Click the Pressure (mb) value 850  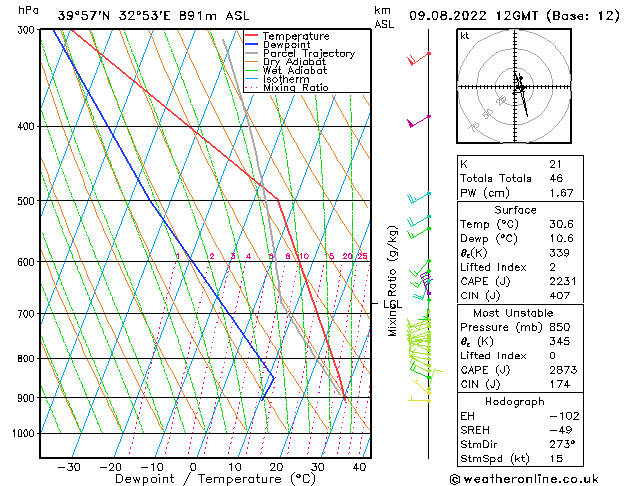coord(560,327)
